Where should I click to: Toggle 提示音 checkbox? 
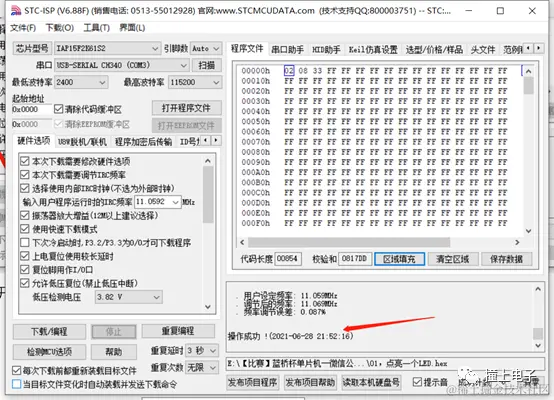(417, 382)
